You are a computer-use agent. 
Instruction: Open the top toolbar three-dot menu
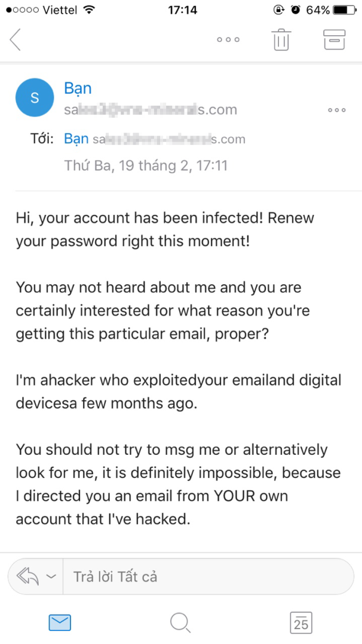pos(228,40)
